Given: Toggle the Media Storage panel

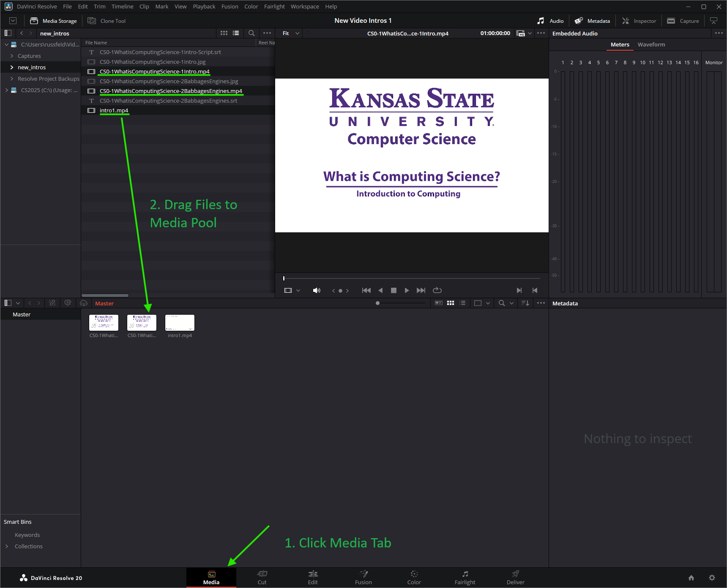Looking at the screenshot, I should click(x=53, y=21).
